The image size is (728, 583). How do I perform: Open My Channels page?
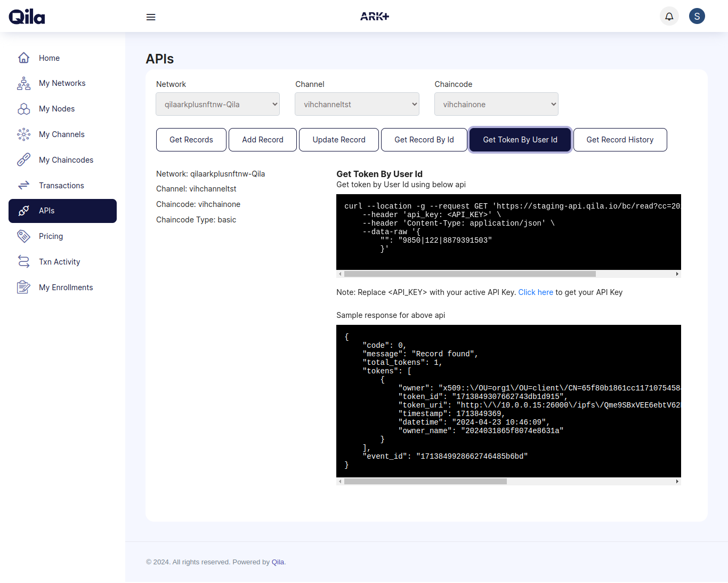click(62, 134)
